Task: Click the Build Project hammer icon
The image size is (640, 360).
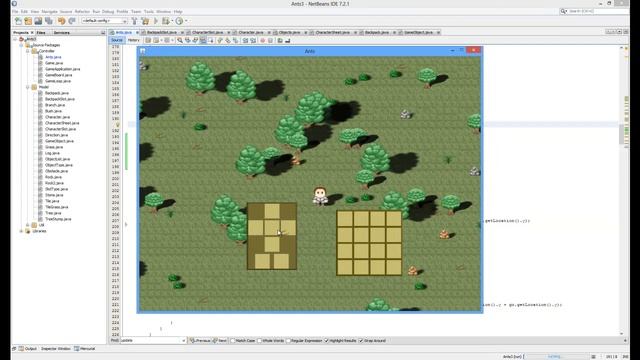Action: tap(134, 21)
